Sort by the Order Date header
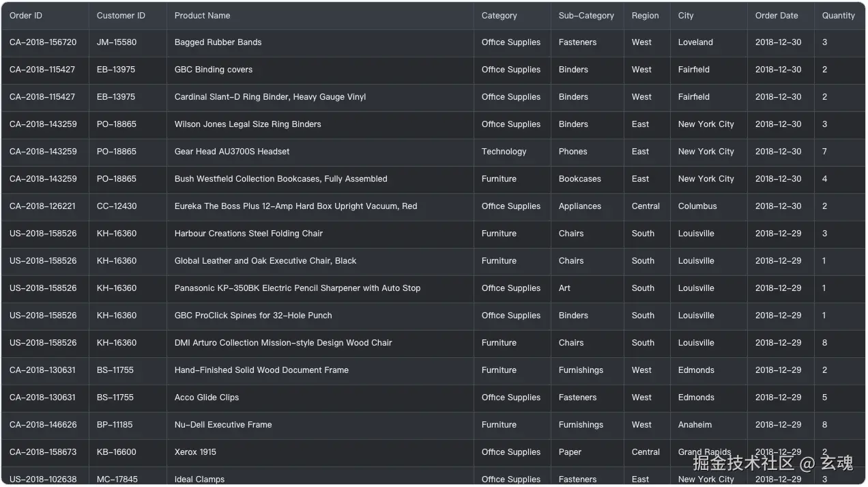 776,16
